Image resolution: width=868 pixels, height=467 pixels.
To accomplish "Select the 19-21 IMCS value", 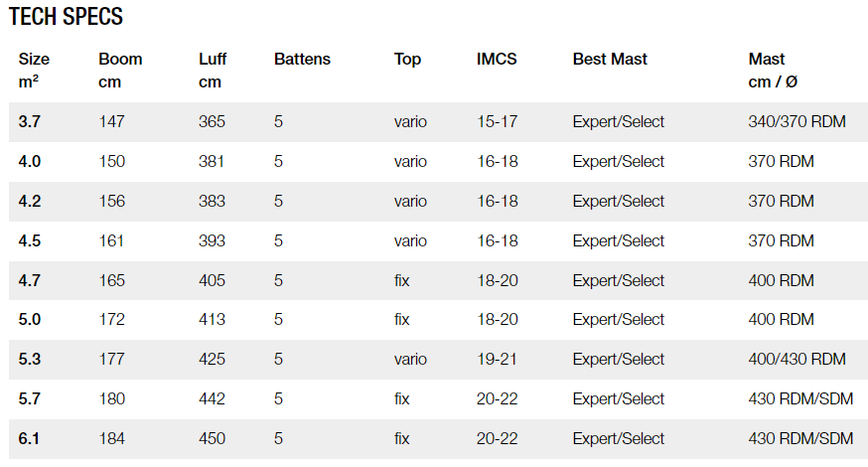I will pos(497,359).
